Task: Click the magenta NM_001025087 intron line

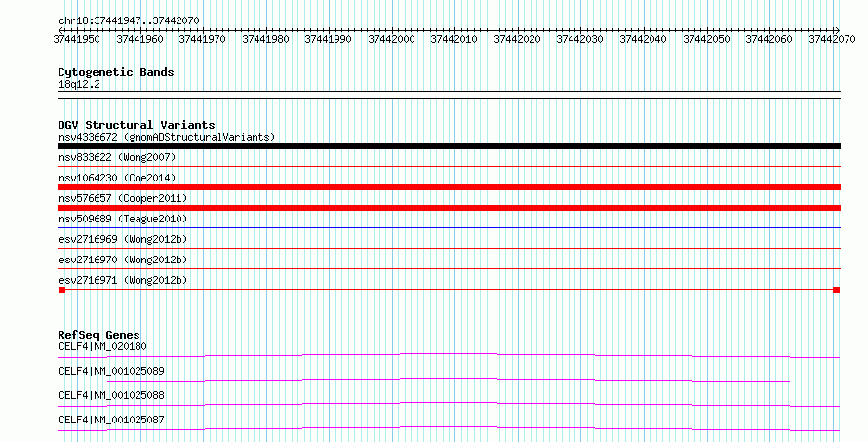Action: (449, 427)
